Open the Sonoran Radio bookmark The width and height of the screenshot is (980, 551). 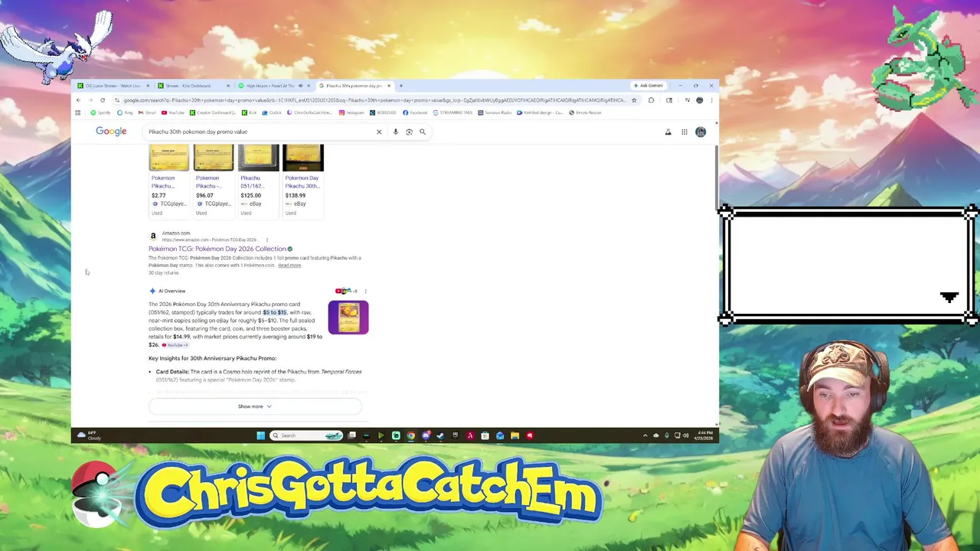pos(495,112)
